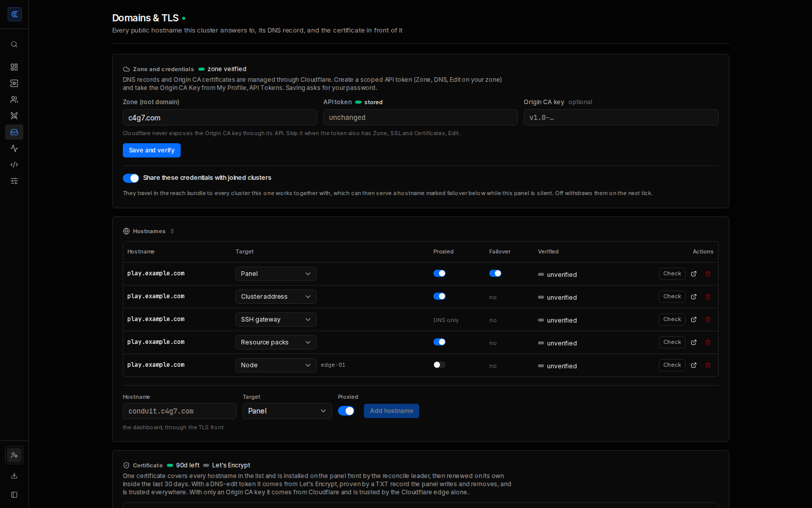Delete the Resource packs hostname row

pos(708,342)
